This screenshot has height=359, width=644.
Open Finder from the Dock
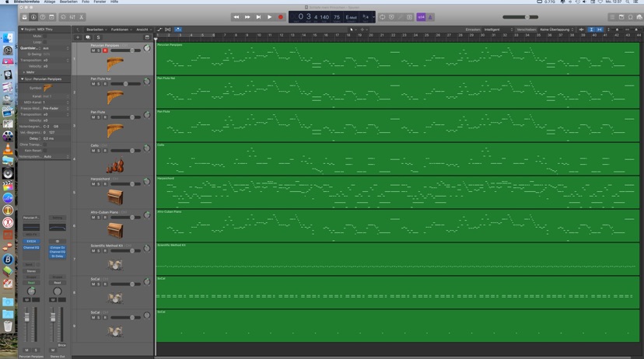(x=8, y=38)
